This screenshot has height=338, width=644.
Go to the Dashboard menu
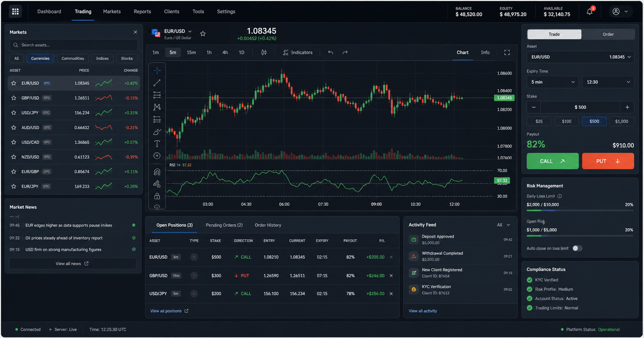[x=49, y=11]
